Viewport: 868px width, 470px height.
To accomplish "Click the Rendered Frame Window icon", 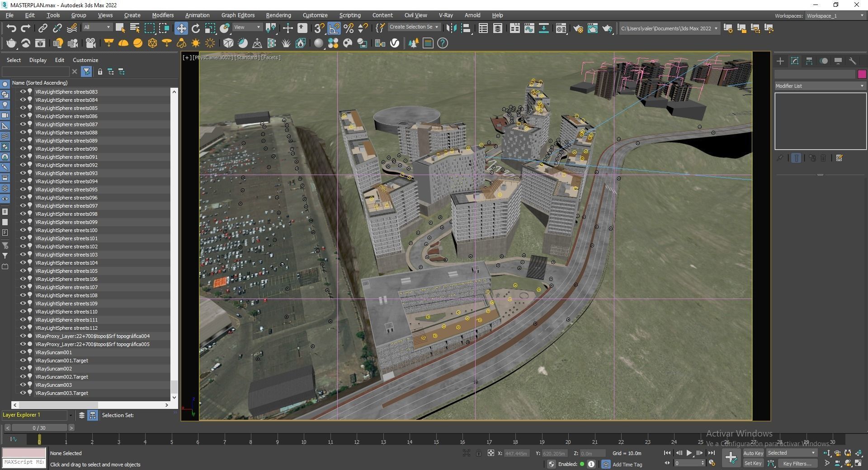I will [x=593, y=28].
